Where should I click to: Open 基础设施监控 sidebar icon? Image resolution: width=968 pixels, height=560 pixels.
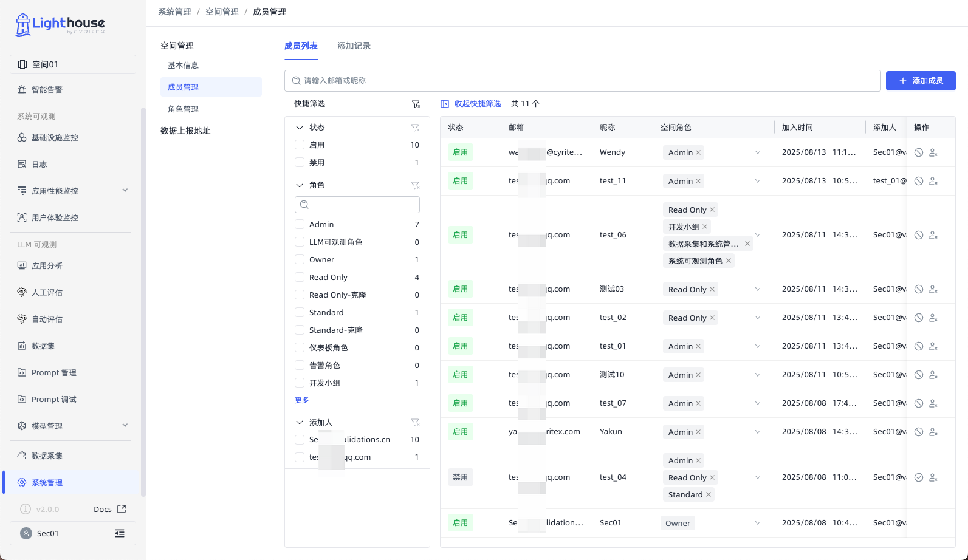click(x=22, y=138)
